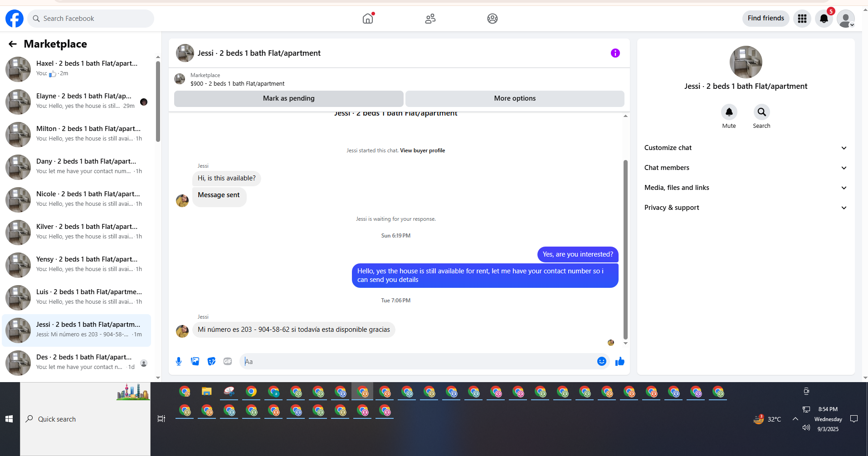The height and width of the screenshot is (456, 868).
Task: Search in conversation magnifier icon
Action: (762, 112)
